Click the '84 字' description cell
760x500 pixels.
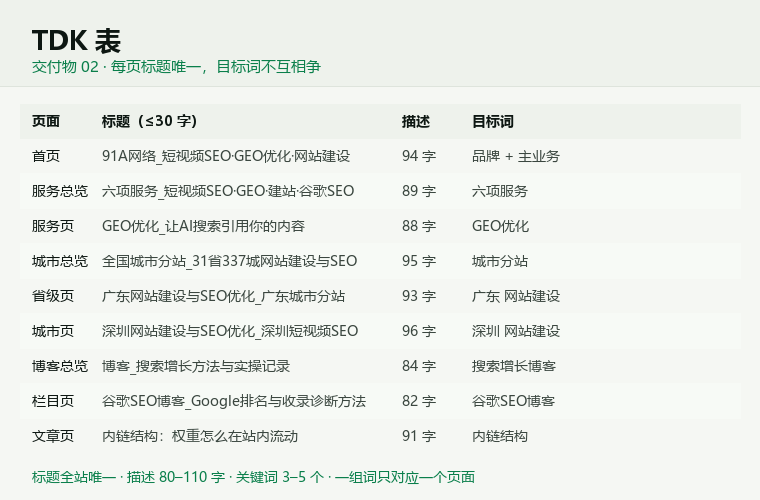tap(419, 366)
